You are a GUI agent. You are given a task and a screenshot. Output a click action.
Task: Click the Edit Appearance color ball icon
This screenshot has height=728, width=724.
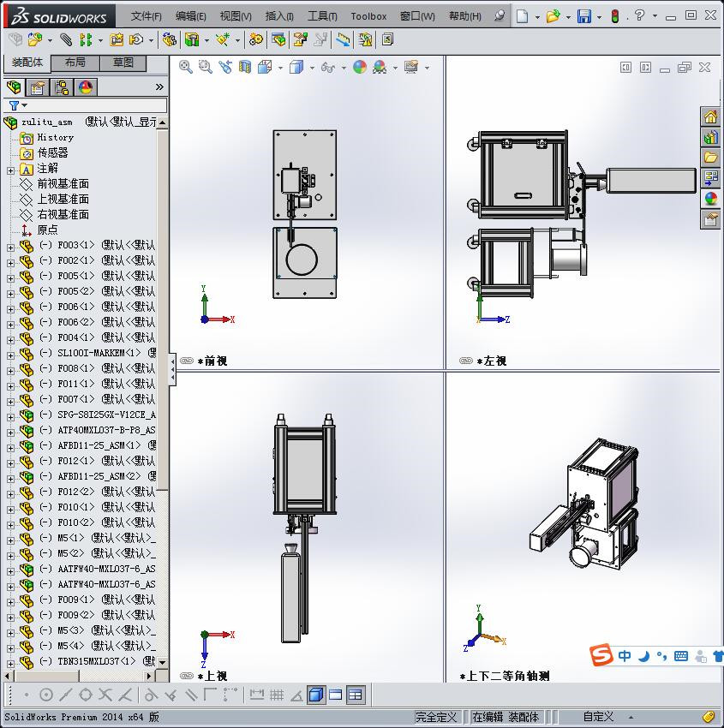coord(360,68)
